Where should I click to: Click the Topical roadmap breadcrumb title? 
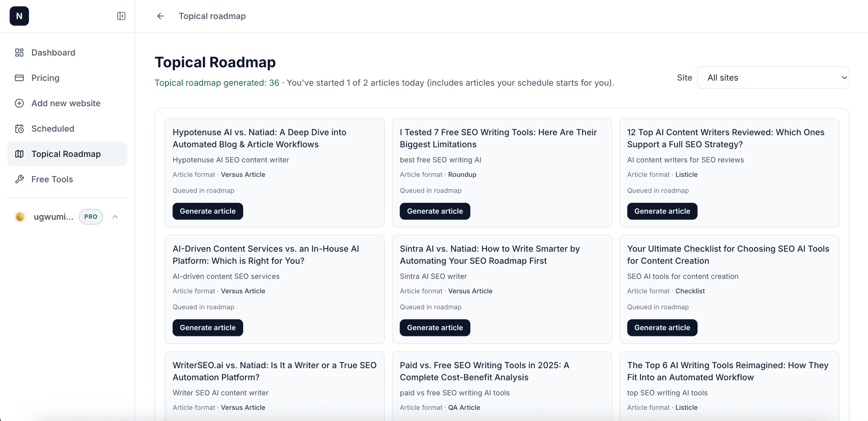point(212,16)
